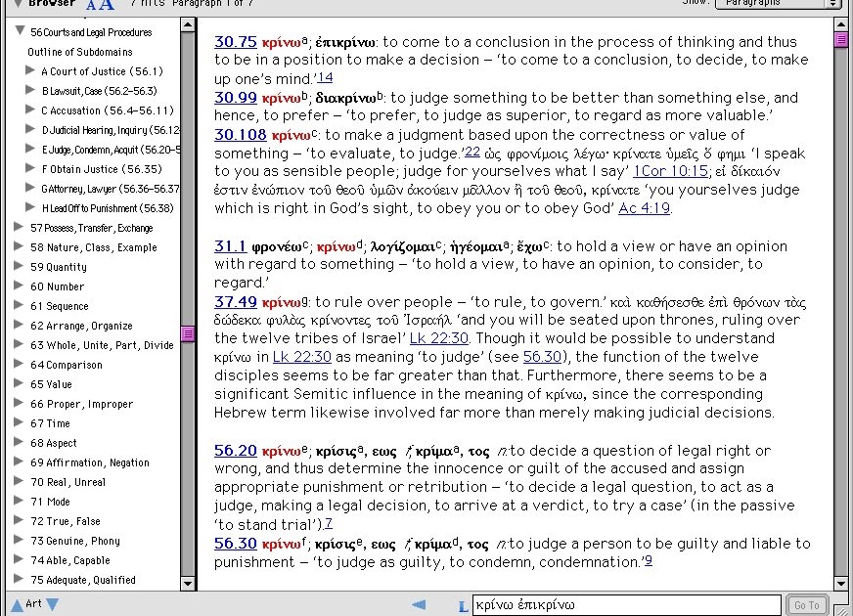Open footnote 14 after 'up one's mind'

point(325,77)
